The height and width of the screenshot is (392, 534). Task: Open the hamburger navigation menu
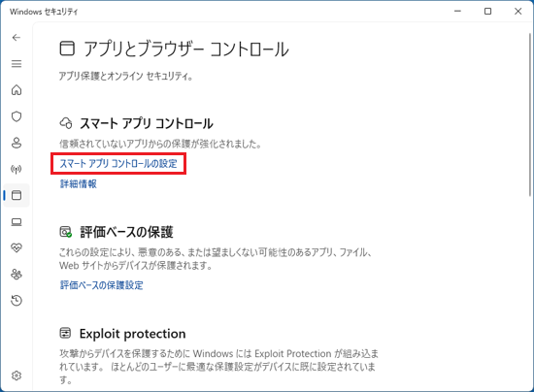coord(17,64)
